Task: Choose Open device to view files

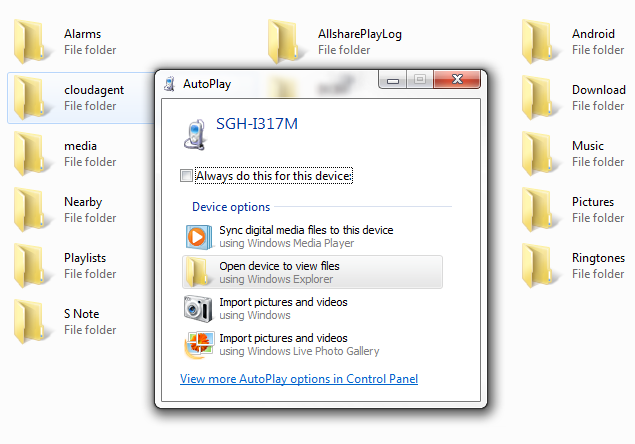Action: point(312,272)
